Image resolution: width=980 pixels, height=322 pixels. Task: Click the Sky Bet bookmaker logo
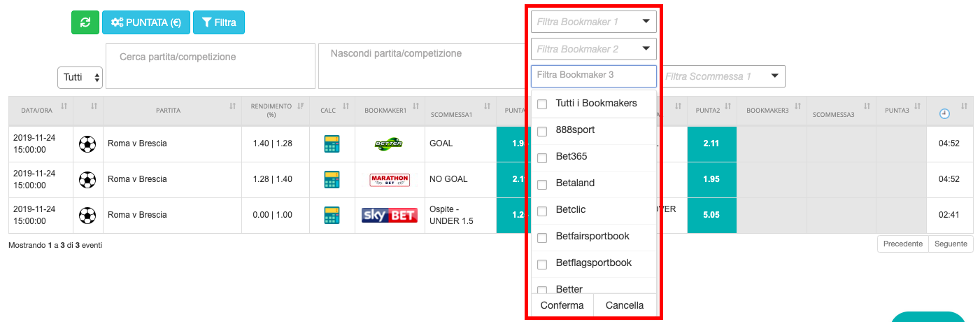(x=389, y=215)
